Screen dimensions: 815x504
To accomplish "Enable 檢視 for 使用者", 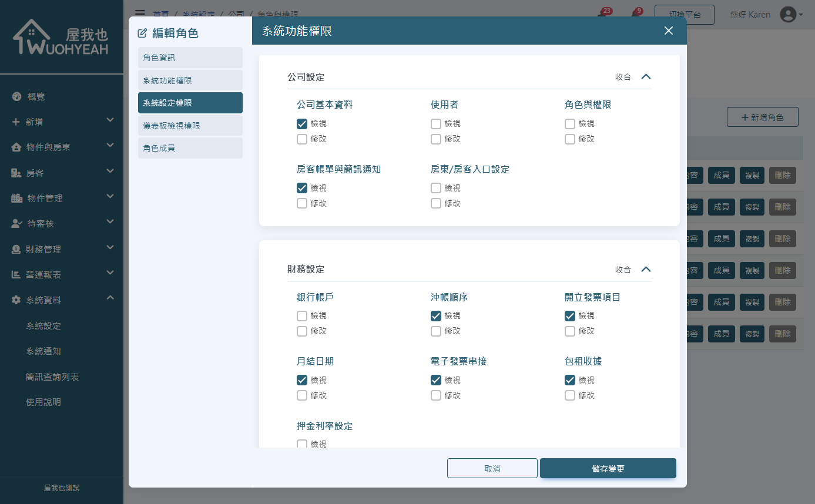I will [x=436, y=123].
